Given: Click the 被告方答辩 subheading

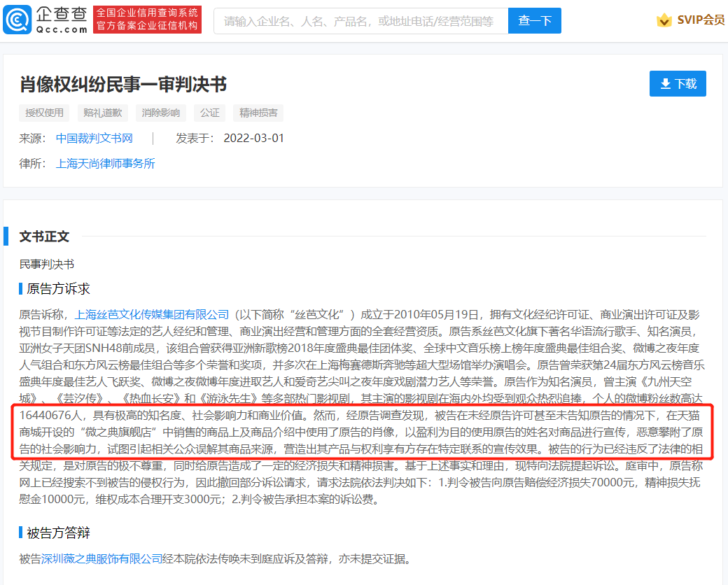Looking at the screenshot, I should point(58,533).
